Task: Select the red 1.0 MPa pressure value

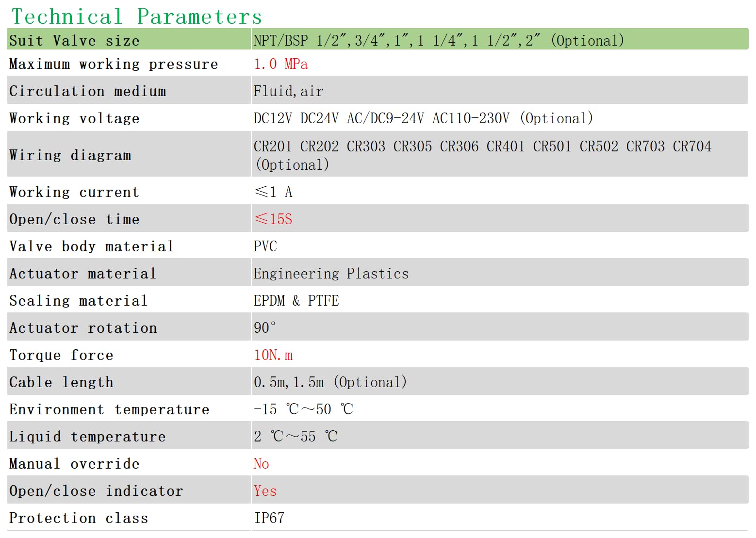Action: [280, 64]
